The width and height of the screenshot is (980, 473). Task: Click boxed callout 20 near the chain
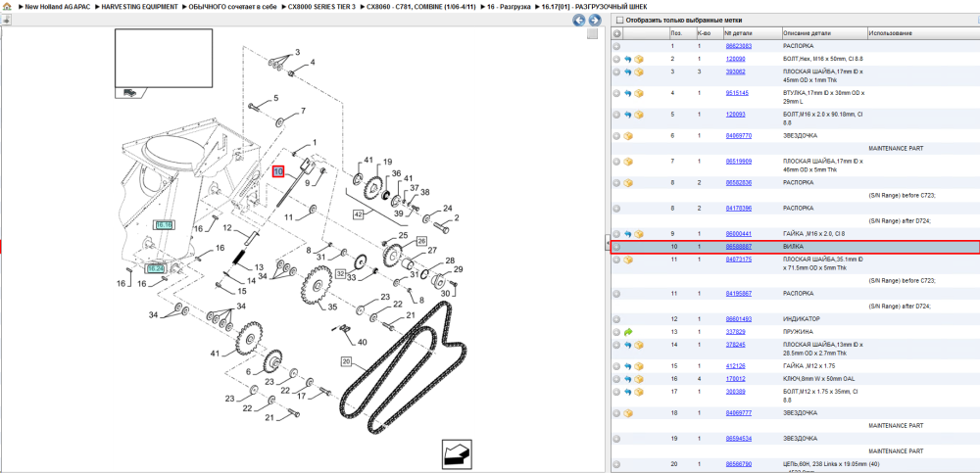(x=347, y=361)
